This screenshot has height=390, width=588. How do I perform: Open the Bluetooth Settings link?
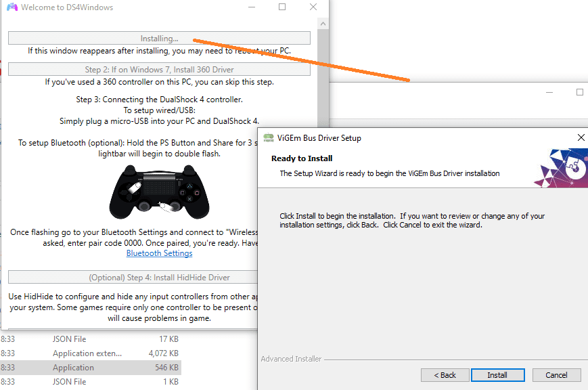(160, 253)
